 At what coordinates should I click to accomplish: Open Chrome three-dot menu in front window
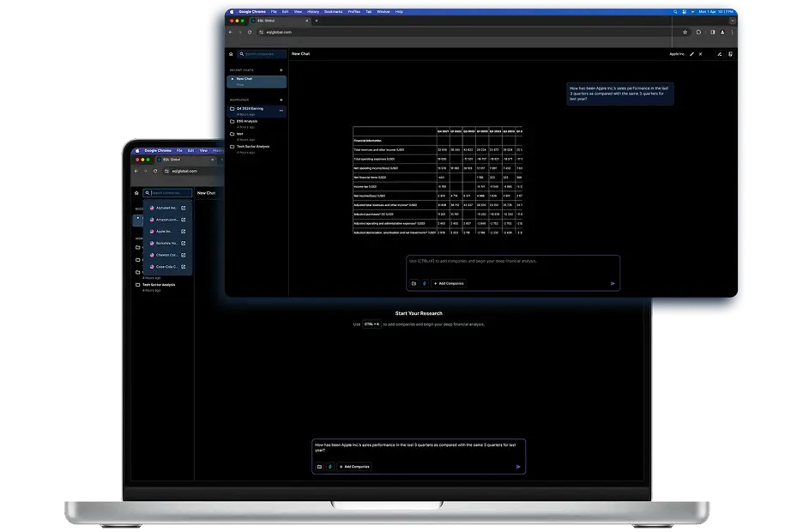click(x=732, y=32)
